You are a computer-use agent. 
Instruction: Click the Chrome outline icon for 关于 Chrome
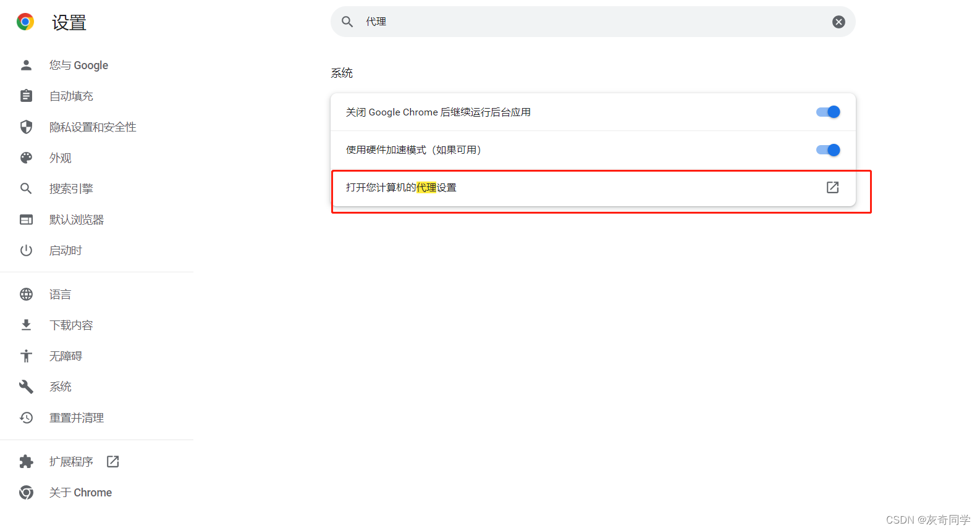coord(26,492)
